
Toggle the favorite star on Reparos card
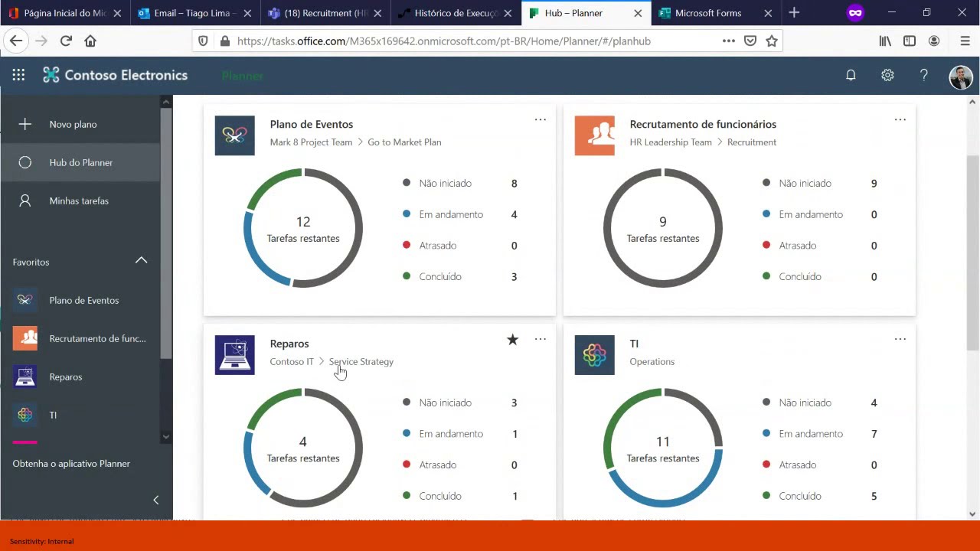tap(513, 340)
